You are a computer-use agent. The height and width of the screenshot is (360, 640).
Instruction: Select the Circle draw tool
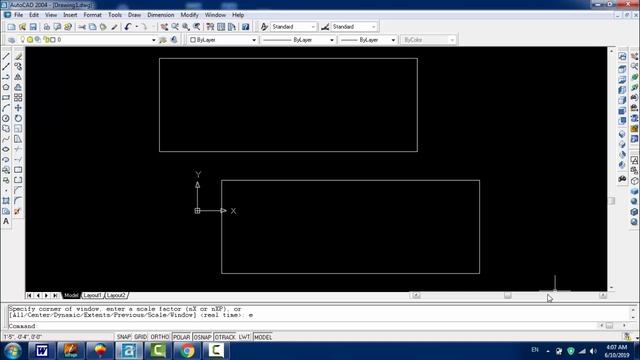coord(6,118)
